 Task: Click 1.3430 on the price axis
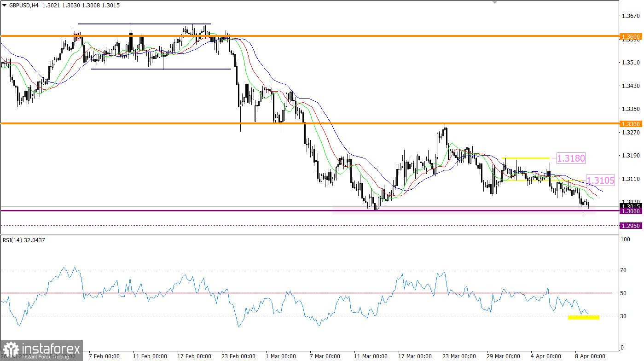(x=630, y=86)
